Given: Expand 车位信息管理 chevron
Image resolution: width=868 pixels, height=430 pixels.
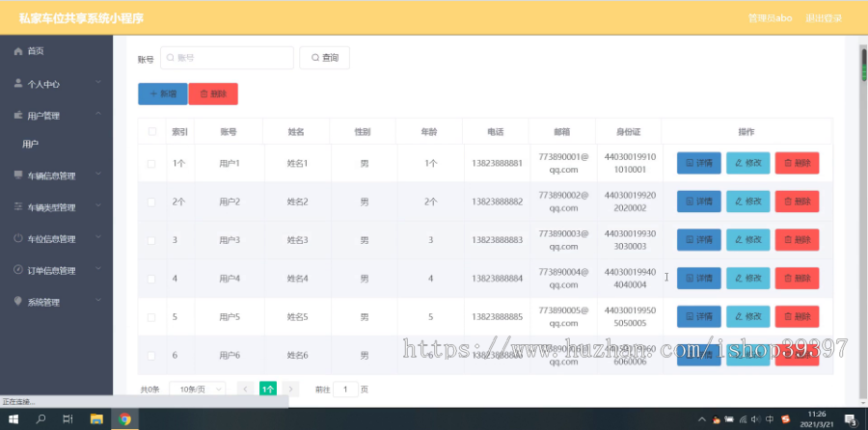Looking at the screenshot, I should point(98,237).
